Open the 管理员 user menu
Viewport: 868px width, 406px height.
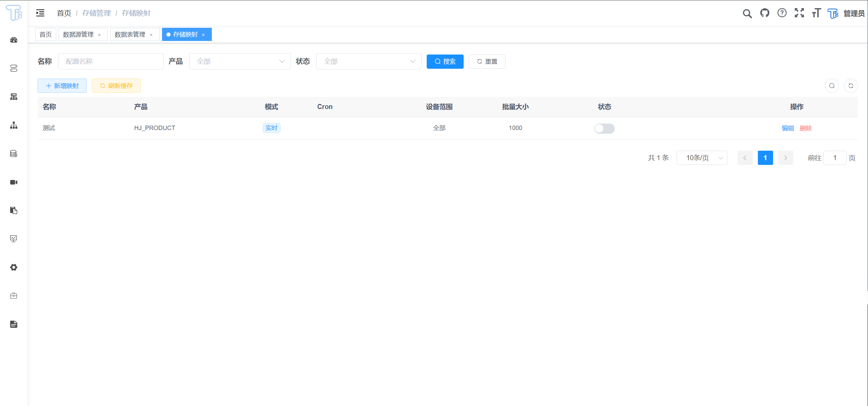[x=854, y=14]
